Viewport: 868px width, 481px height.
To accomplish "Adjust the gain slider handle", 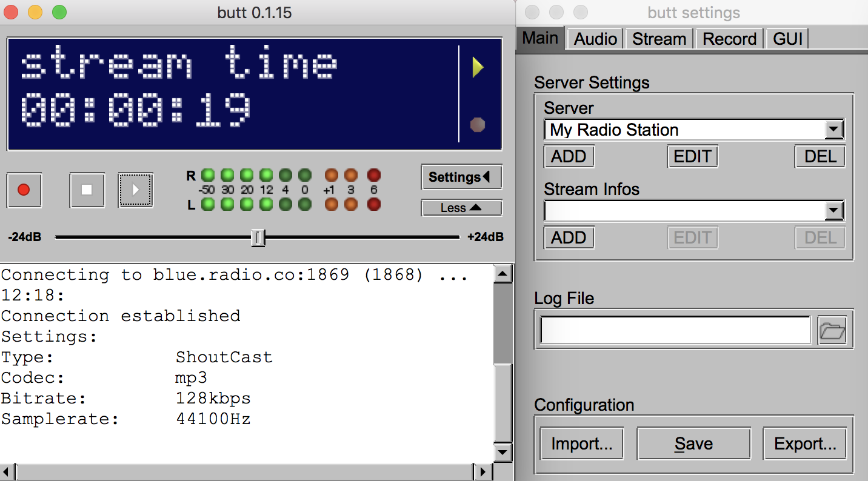I will (258, 237).
